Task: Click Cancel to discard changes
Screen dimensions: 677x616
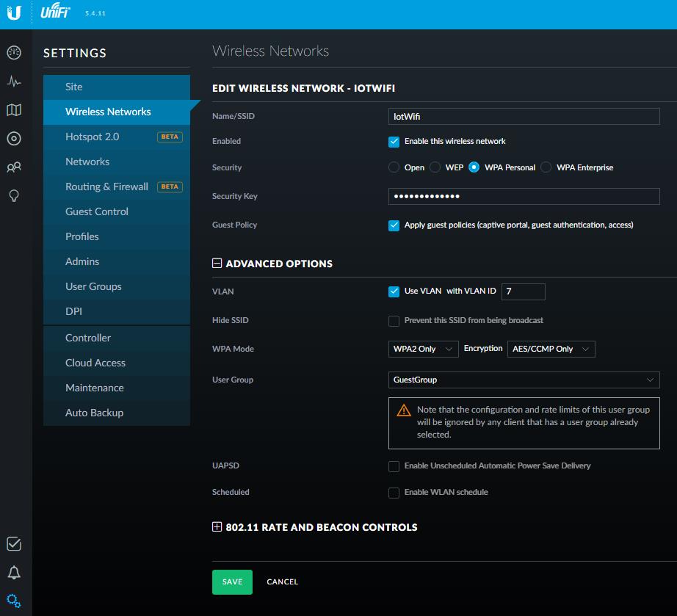Action: tap(282, 581)
